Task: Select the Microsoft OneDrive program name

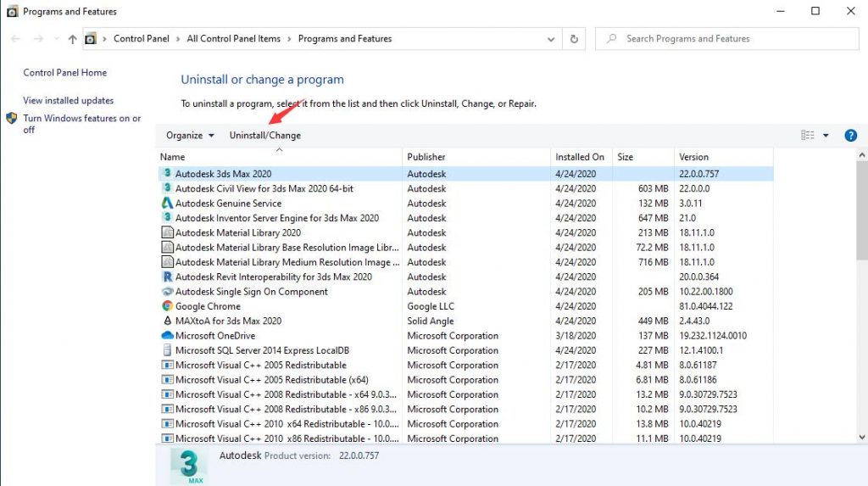Action: (x=214, y=335)
